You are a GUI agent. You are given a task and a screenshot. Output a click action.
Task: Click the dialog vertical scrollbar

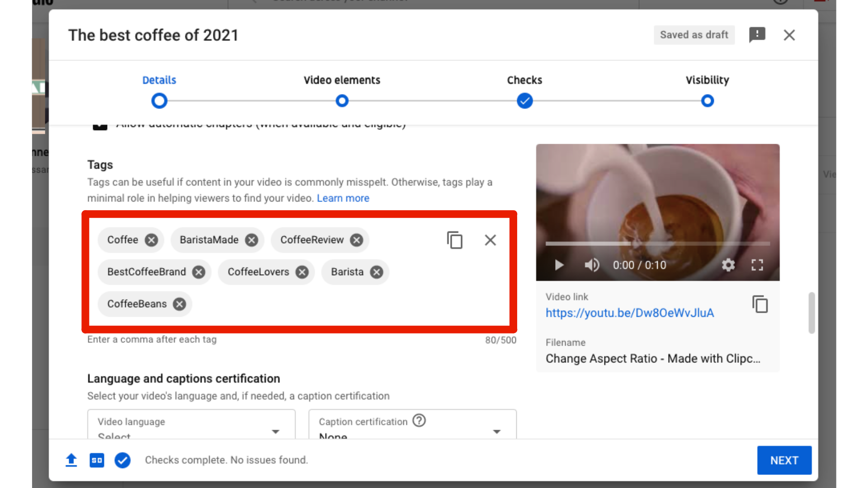point(811,313)
